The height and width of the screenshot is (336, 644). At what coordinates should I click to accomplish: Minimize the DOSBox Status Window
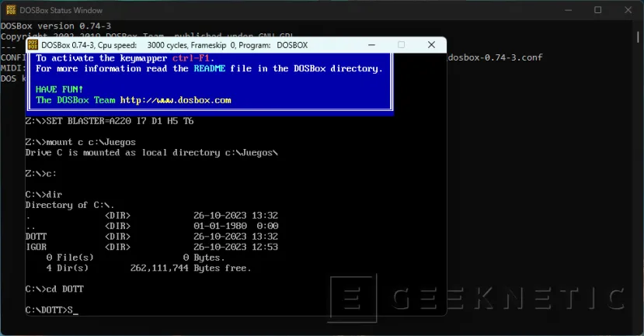pyautogui.click(x=568, y=10)
